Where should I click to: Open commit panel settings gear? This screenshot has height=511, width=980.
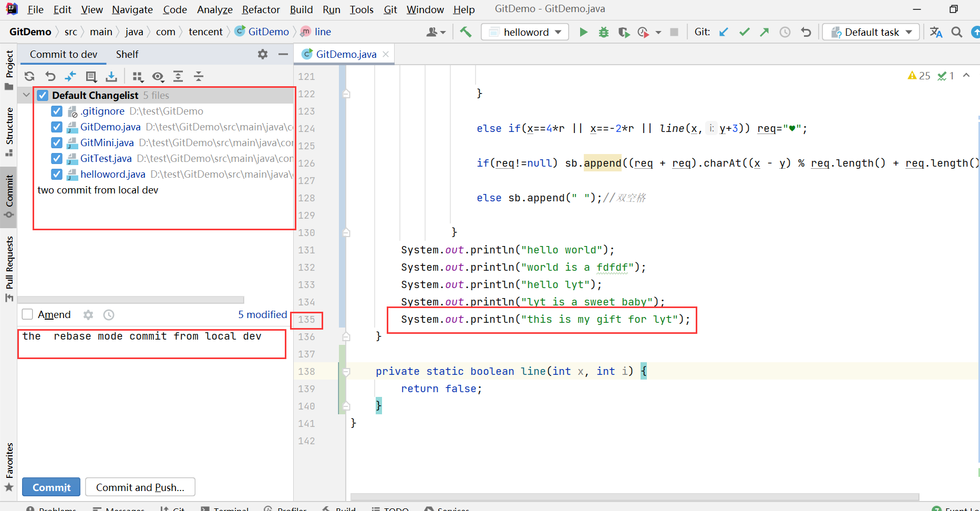pos(263,54)
